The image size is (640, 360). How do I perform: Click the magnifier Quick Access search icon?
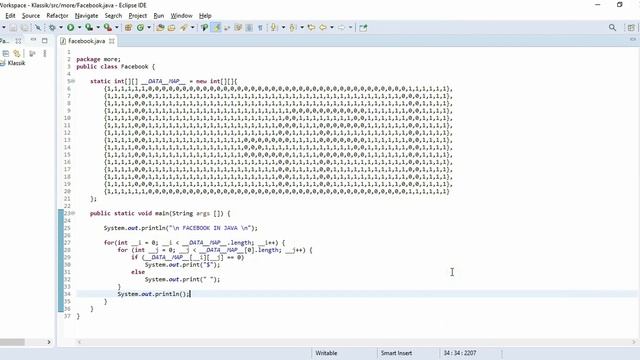point(612,27)
